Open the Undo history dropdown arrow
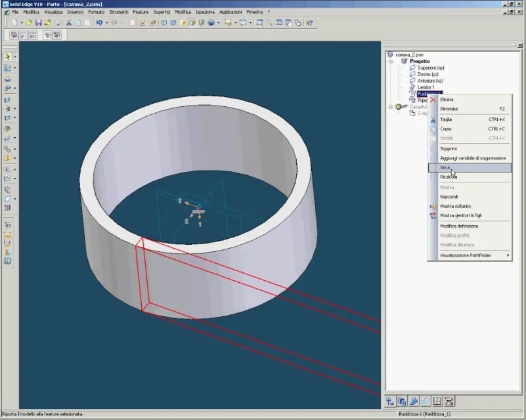 (x=106, y=23)
